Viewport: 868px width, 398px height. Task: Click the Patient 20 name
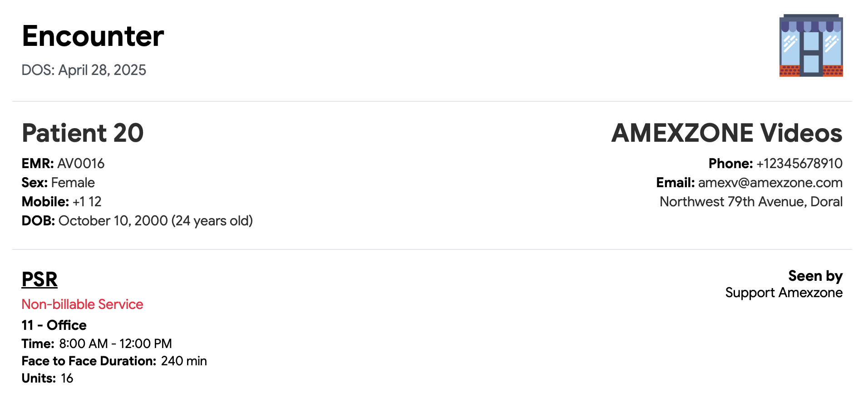(83, 133)
